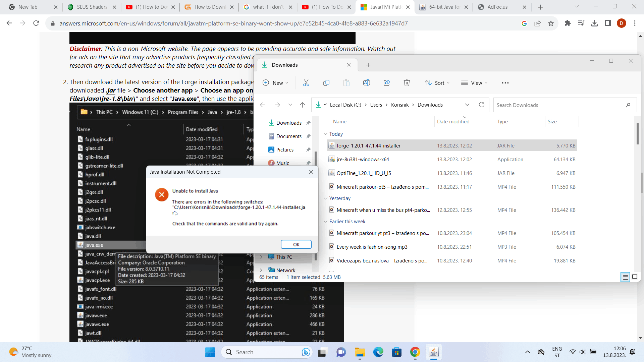Open the Sort dropdown menu
Screen dimensions: 644x362
click(x=437, y=83)
